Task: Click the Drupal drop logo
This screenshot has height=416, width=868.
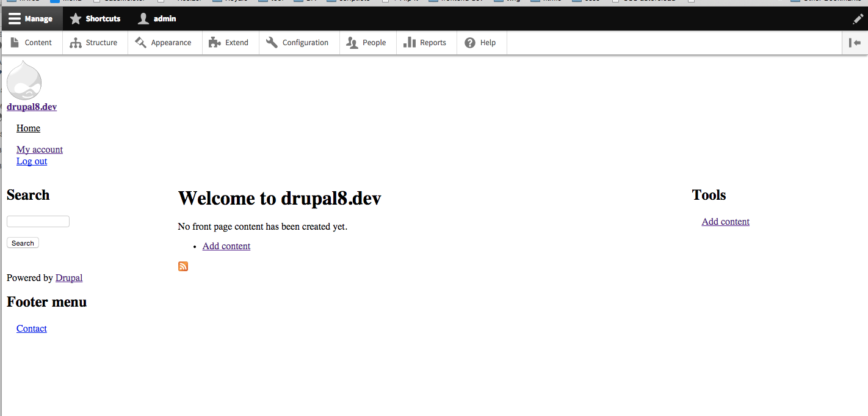Action: click(24, 80)
